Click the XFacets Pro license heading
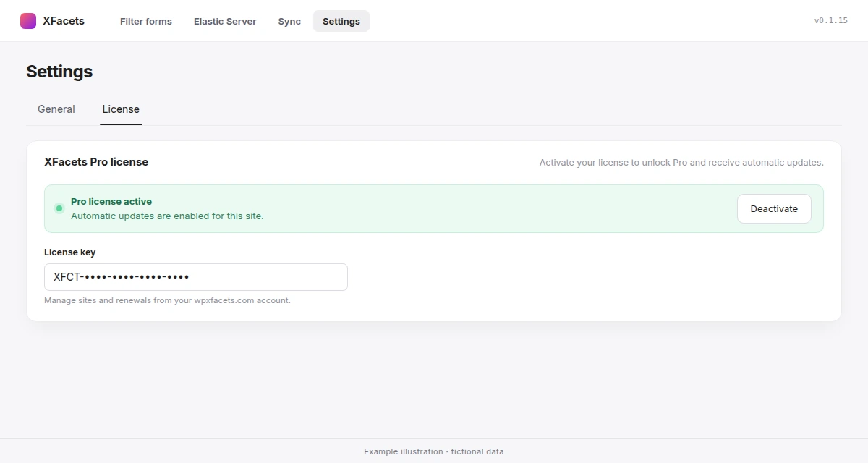Screen dimensions: 868x463 point(96,162)
